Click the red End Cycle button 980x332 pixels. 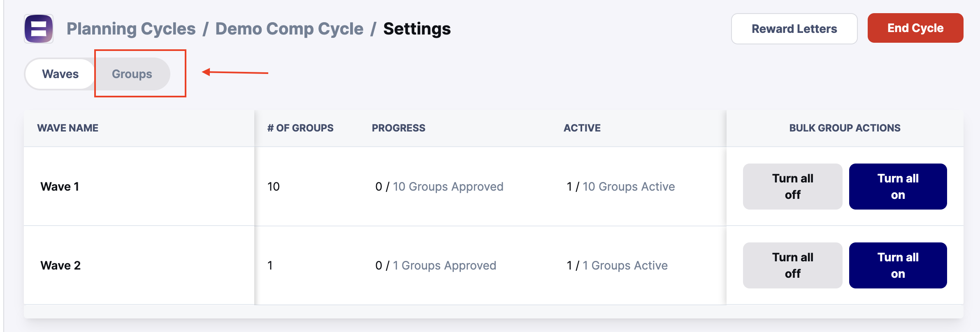(x=915, y=28)
